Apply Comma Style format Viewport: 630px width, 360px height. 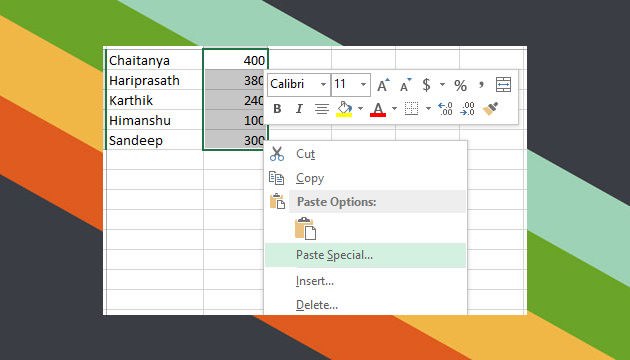(481, 84)
